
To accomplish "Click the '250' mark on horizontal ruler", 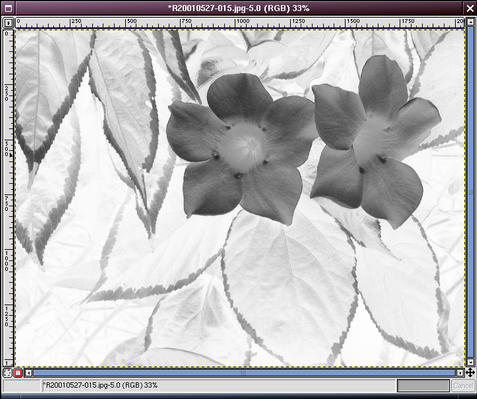I will [x=76, y=21].
